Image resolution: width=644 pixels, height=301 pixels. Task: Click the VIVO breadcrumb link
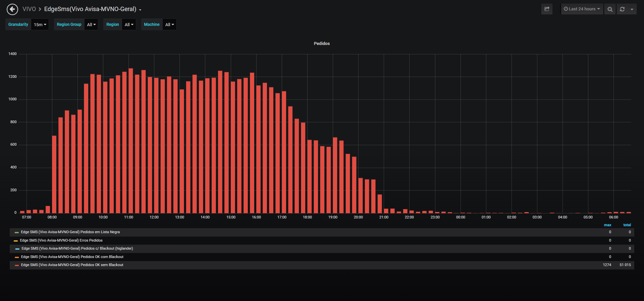click(x=29, y=9)
